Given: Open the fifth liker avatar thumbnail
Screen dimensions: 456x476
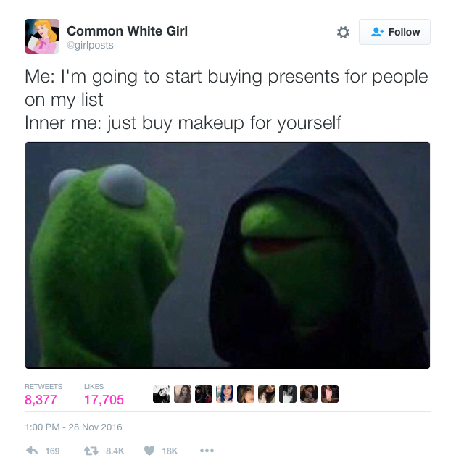Looking at the screenshot, I should point(246,394).
